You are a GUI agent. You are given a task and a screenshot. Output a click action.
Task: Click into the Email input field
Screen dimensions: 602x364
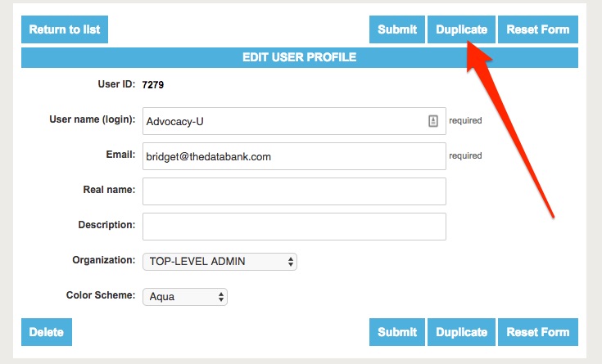point(294,156)
